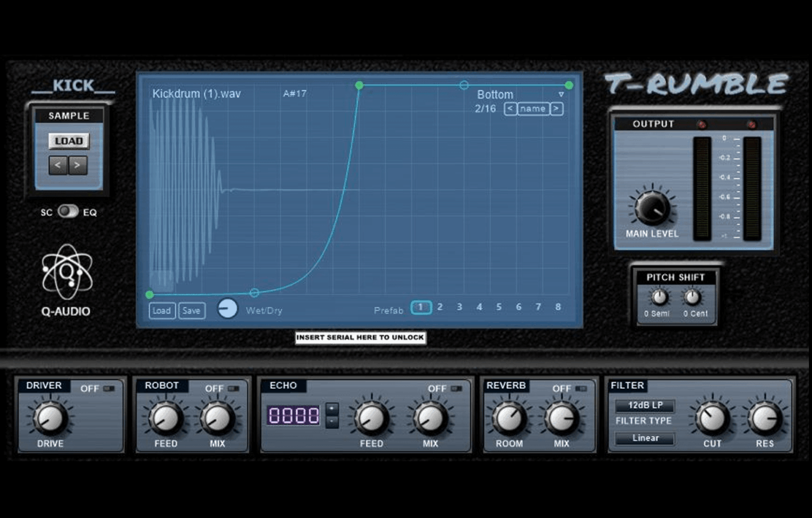Click the hollow curve handle on top segment
Screen dimensions: 812x518
pos(463,84)
